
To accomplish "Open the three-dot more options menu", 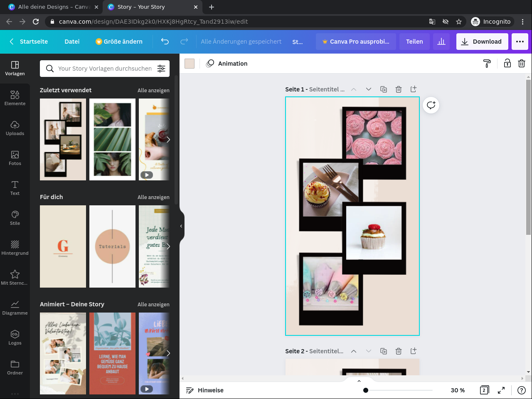I will pos(520,42).
